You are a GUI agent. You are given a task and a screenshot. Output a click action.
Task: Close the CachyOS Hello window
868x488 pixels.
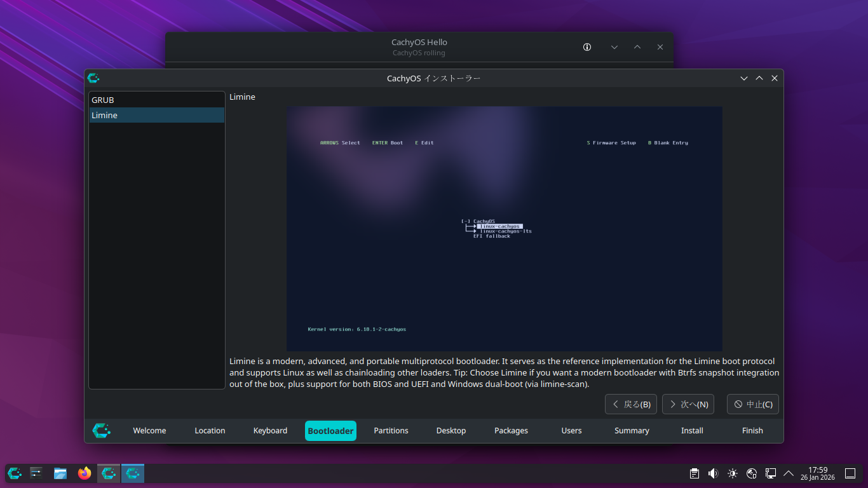(x=660, y=47)
